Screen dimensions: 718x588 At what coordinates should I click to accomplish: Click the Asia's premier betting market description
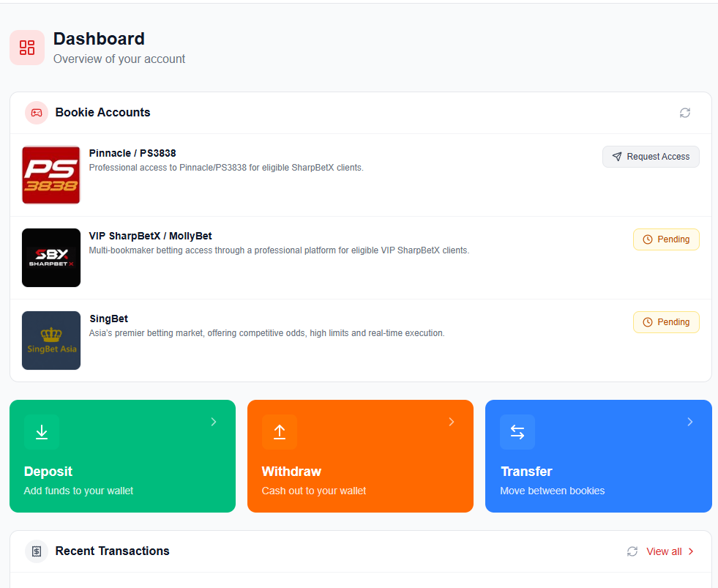(x=266, y=333)
